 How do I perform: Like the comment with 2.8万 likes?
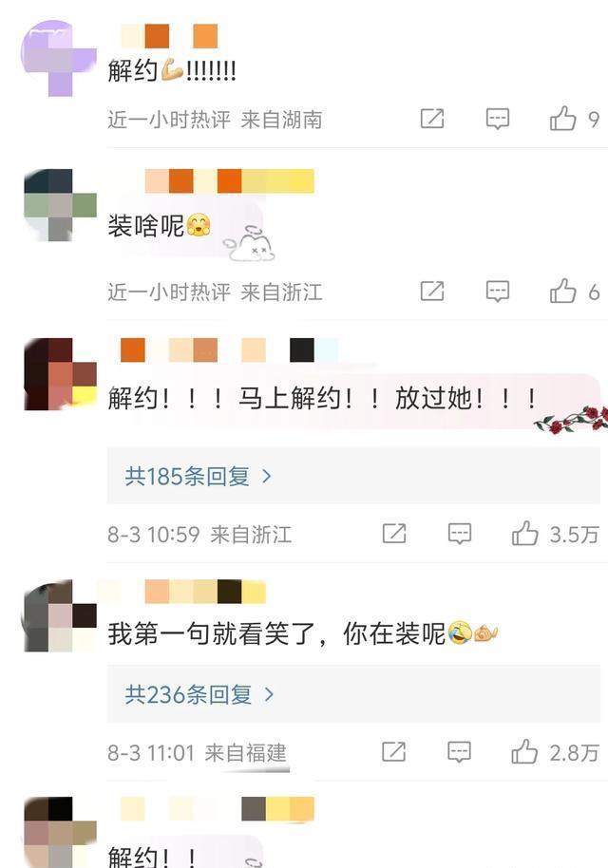coord(524,752)
